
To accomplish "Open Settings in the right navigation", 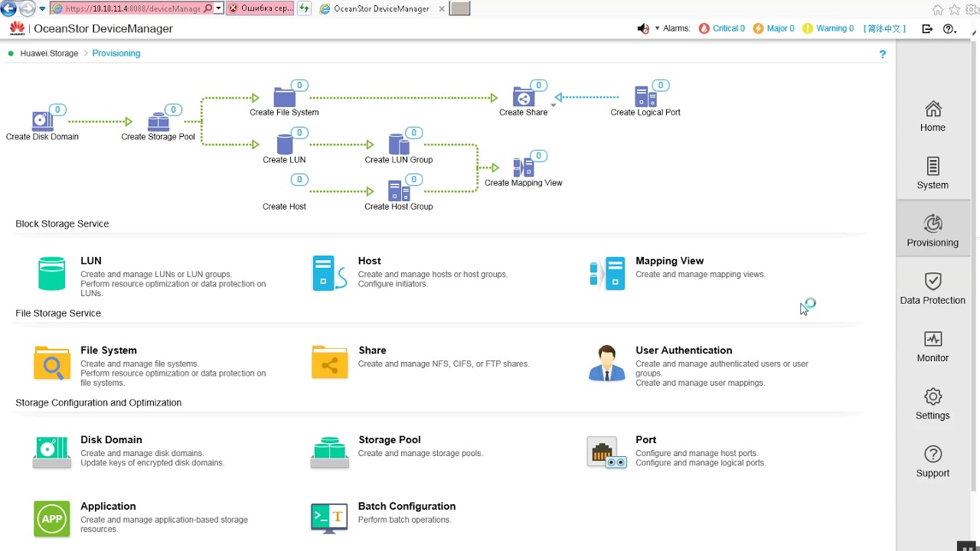I will point(933,404).
